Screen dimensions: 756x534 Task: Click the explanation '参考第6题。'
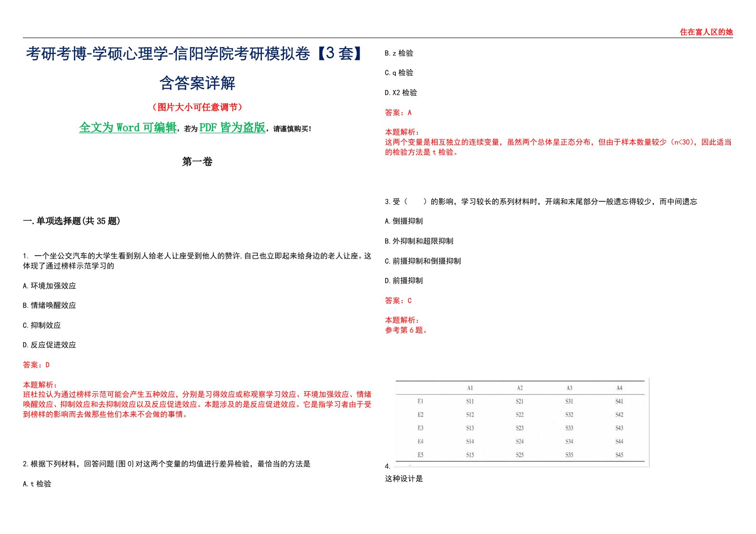tap(406, 330)
